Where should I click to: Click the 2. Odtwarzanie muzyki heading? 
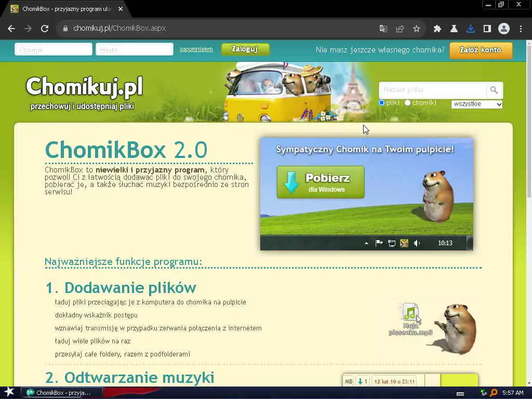129,378
